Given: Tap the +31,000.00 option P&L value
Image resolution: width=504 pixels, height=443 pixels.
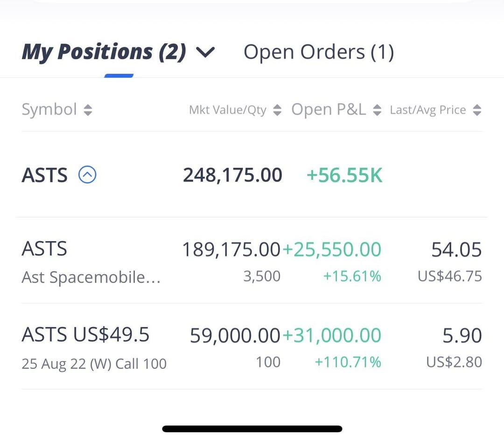Looking at the screenshot, I should point(332,335).
